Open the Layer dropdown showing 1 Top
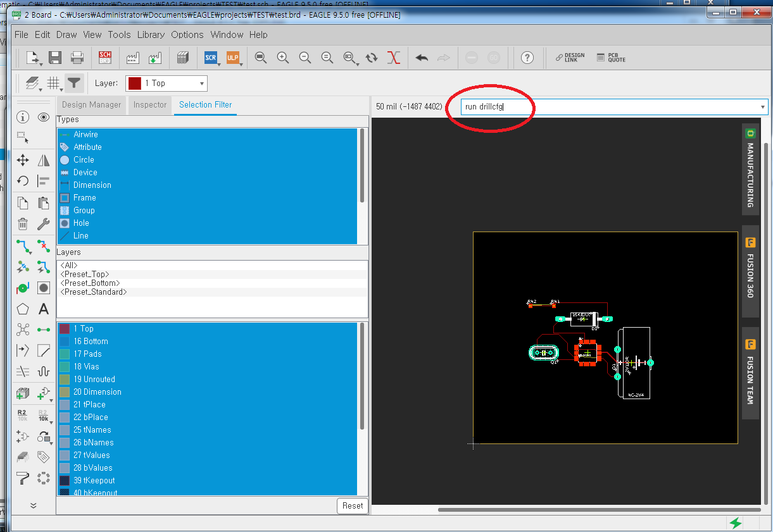 coord(167,83)
